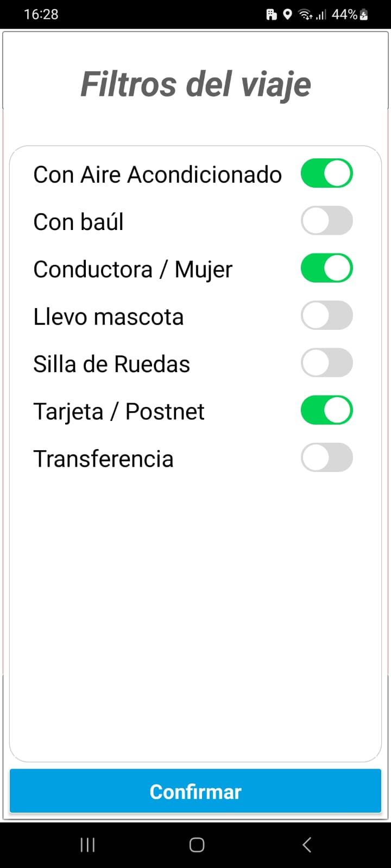Enable the Transferencia switch

(x=326, y=457)
